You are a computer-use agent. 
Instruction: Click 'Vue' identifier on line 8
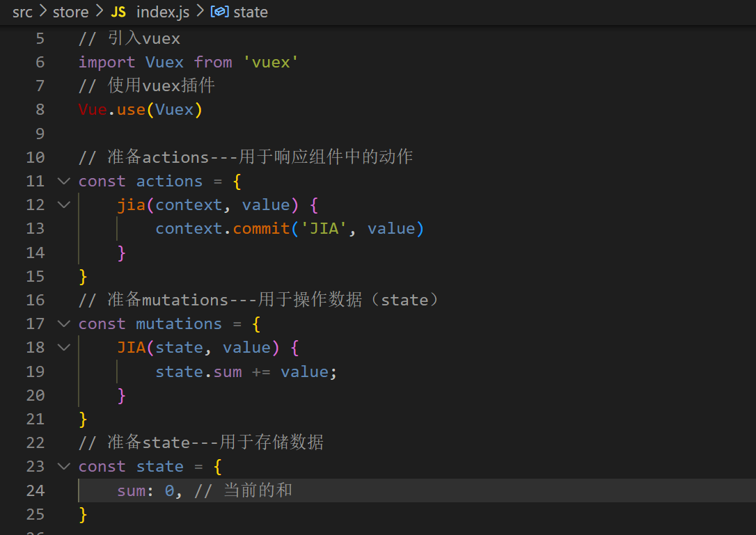(93, 110)
